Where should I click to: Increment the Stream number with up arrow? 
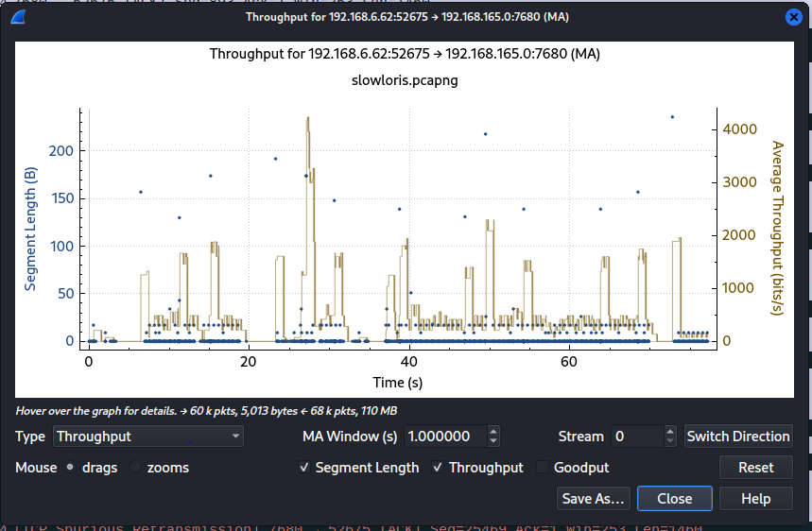pyautogui.click(x=670, y=431)
